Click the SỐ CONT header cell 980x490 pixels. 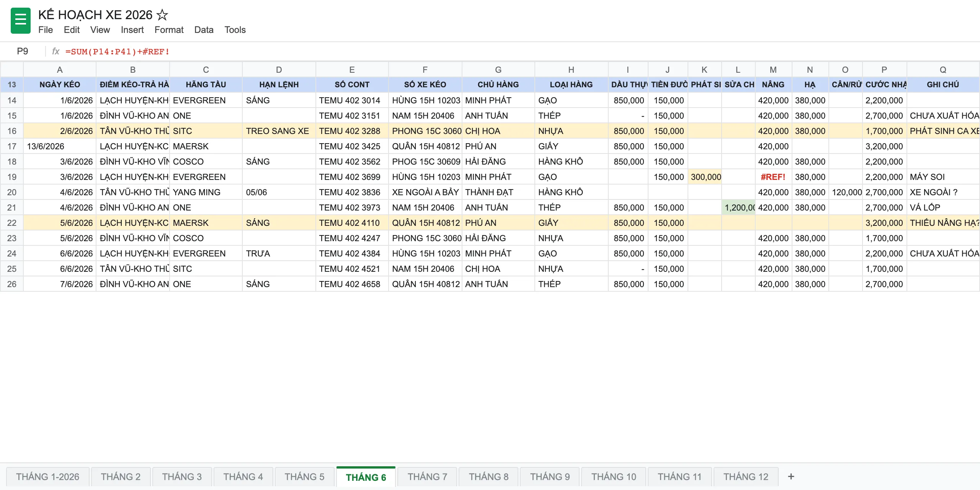click(x=352, y=85)
